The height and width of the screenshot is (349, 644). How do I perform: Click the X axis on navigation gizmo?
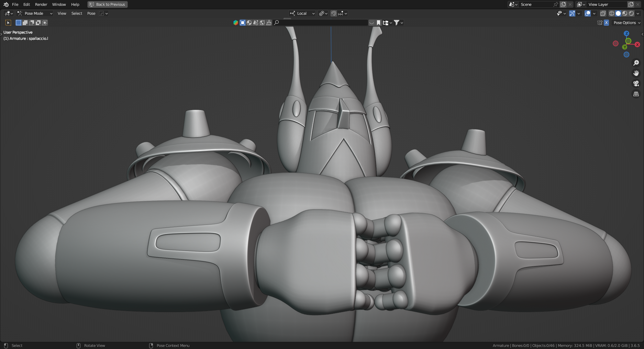(637, 45)
